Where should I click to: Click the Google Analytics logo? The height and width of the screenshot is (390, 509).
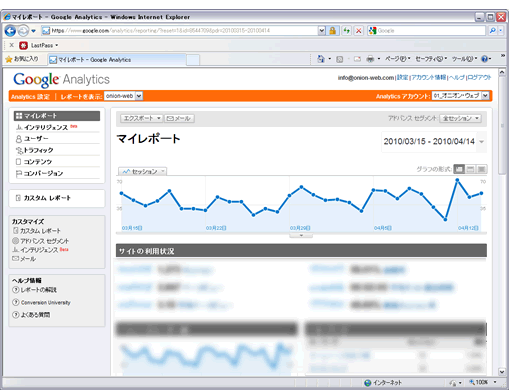[61, 80]
